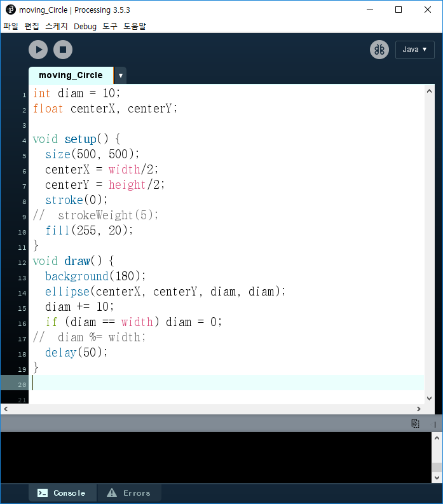Click 'setup' function name
Viewport: 443px width, 504px height.
[80, 139]
